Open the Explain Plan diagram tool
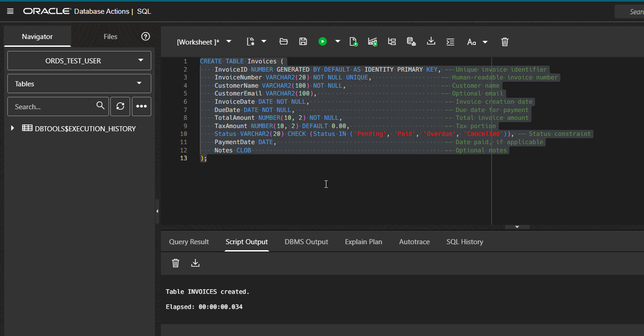Image resolution: width=644 pixels, height=336 pixels. click(392, 41)
